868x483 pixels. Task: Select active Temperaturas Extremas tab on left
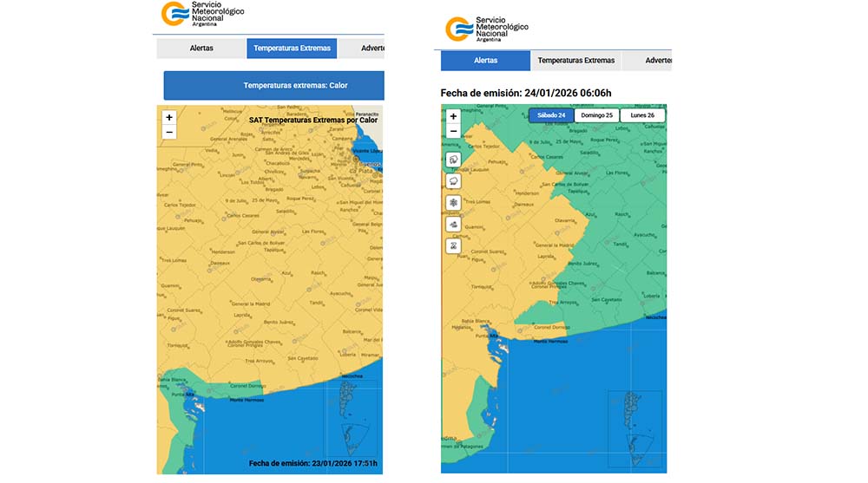pos(292,49)
